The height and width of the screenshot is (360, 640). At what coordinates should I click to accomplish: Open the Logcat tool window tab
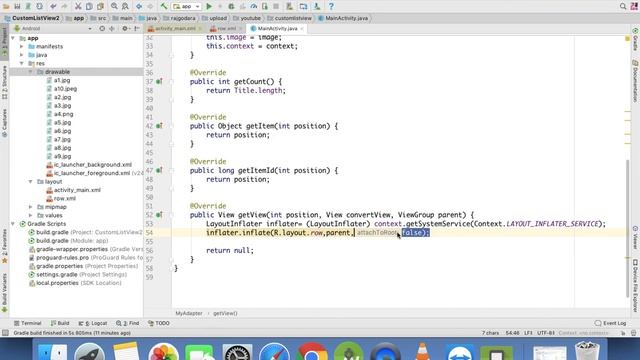(x=93, y=323)
